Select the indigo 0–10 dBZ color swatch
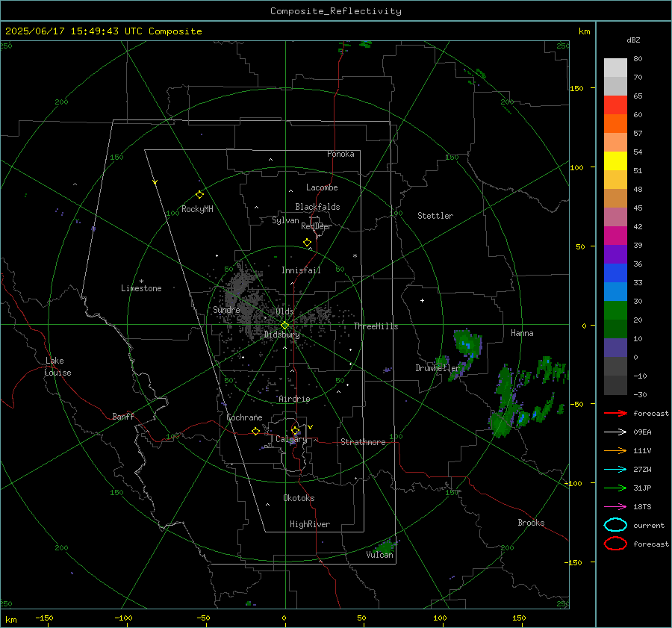Screen dimensions: 672x628 tap(615, 348)
